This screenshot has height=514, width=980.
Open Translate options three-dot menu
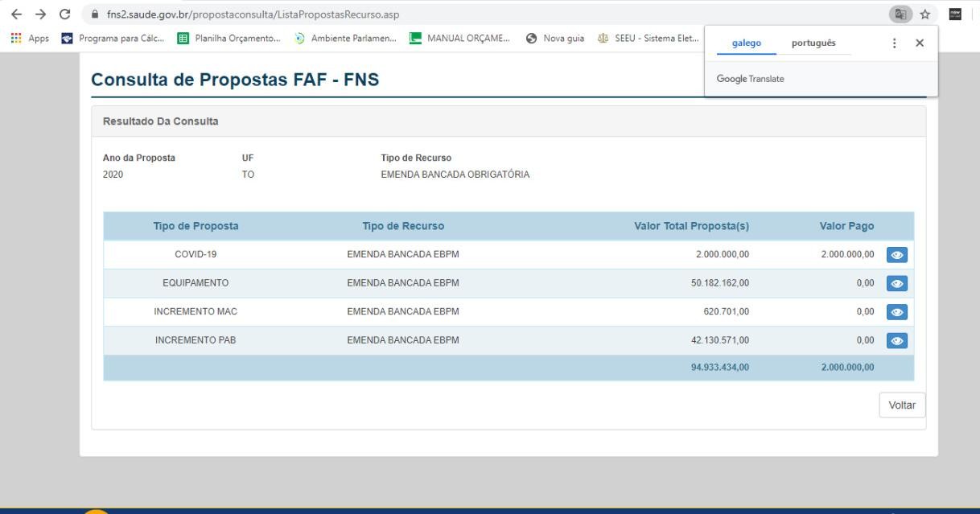pyautogui.click(x=895, y=43)
